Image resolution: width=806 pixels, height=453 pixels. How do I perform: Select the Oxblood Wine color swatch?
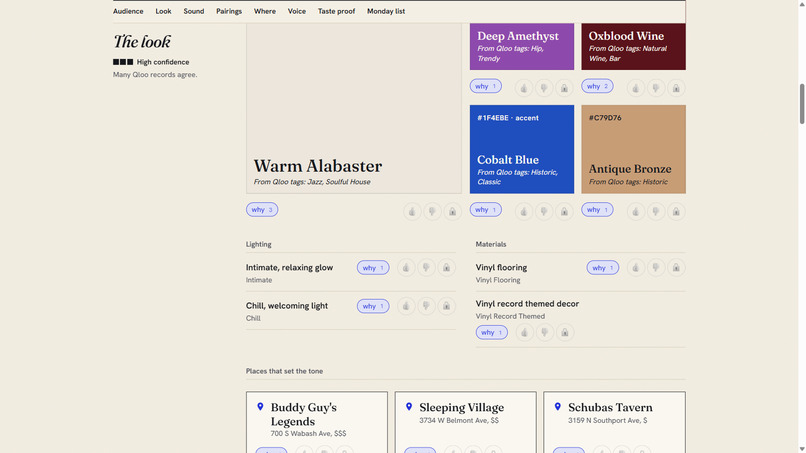coord(633,46)
